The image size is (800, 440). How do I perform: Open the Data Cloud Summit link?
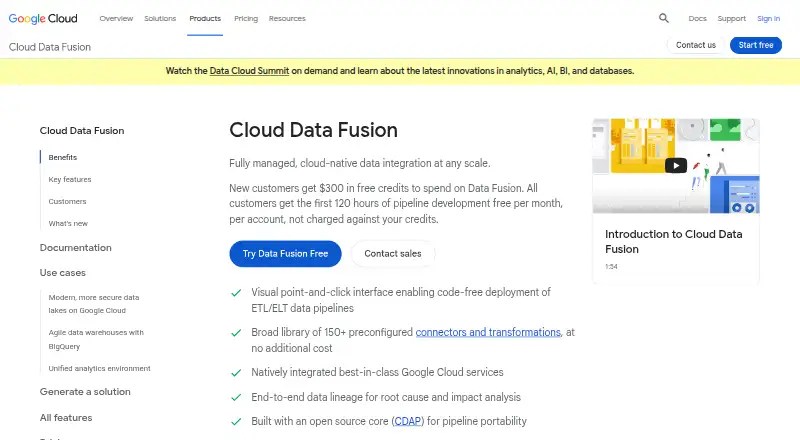[x=249, y=71]
